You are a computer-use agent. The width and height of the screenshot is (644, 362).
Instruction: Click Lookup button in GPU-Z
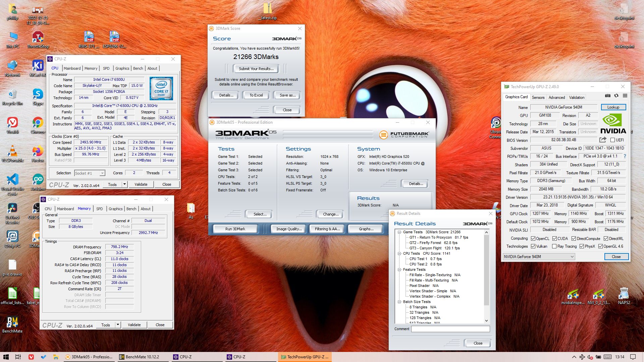click(x=613, y=107)
